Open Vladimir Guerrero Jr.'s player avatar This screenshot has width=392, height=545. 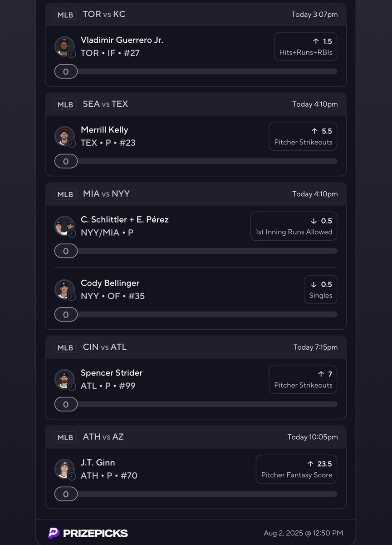pyautogui.click(x=64, y=46)
